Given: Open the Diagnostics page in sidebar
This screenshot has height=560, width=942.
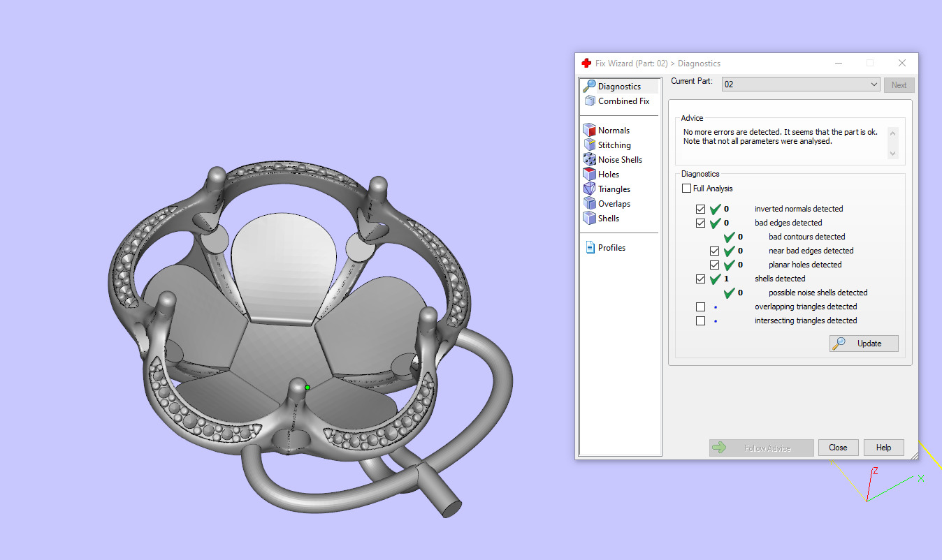Looking at the screenshot, I should (619, 87).
